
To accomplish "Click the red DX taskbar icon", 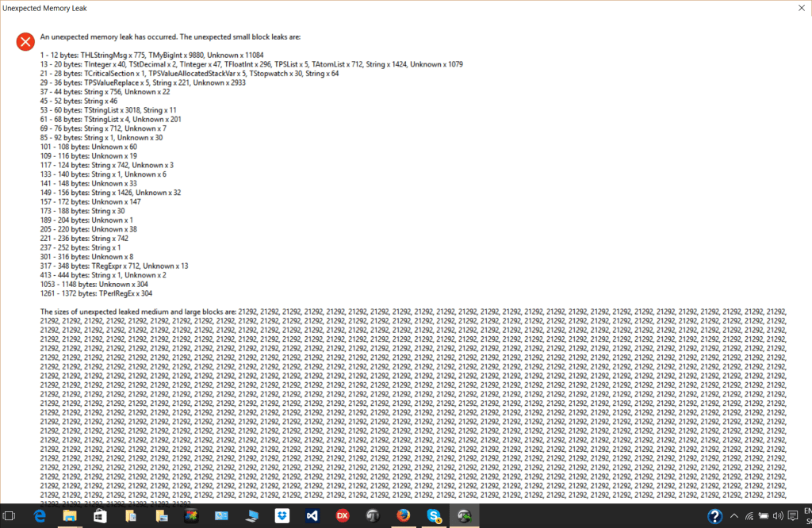I will point(343,516).
